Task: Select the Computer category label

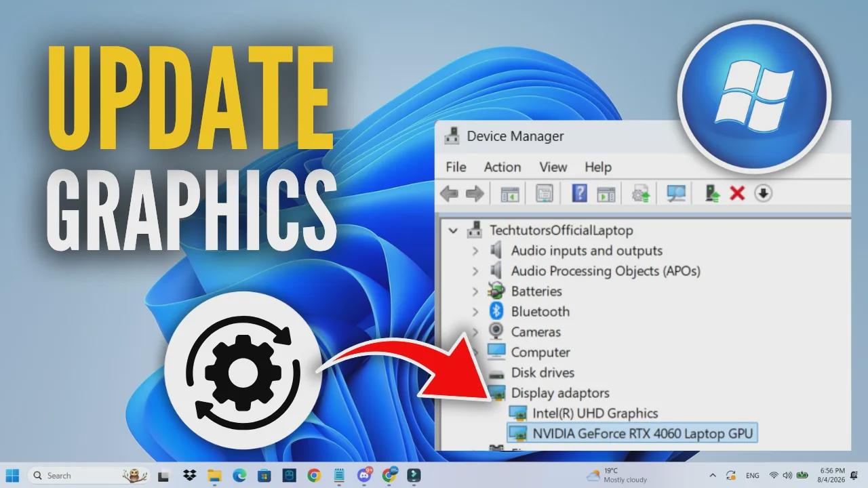Action: pyautogui.click(x=540, y=352)
